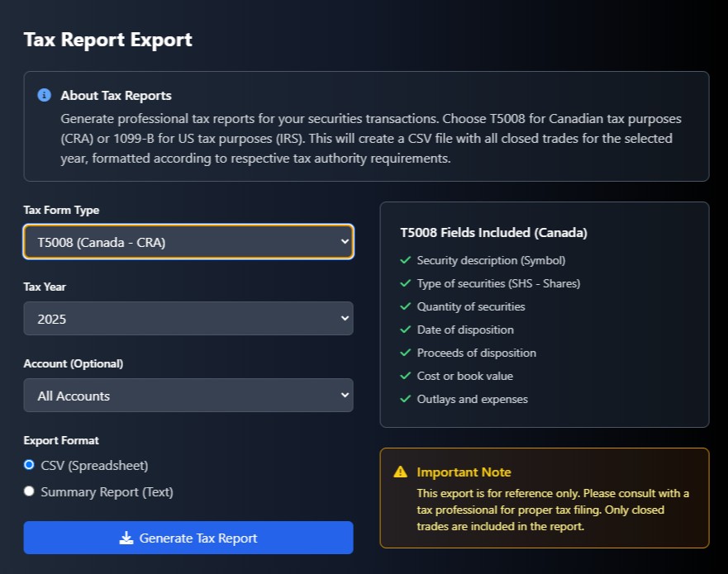The image size is (728, 574).
Task: Click checkmark beside Security description (Symbol)
Action: point(404,260)
